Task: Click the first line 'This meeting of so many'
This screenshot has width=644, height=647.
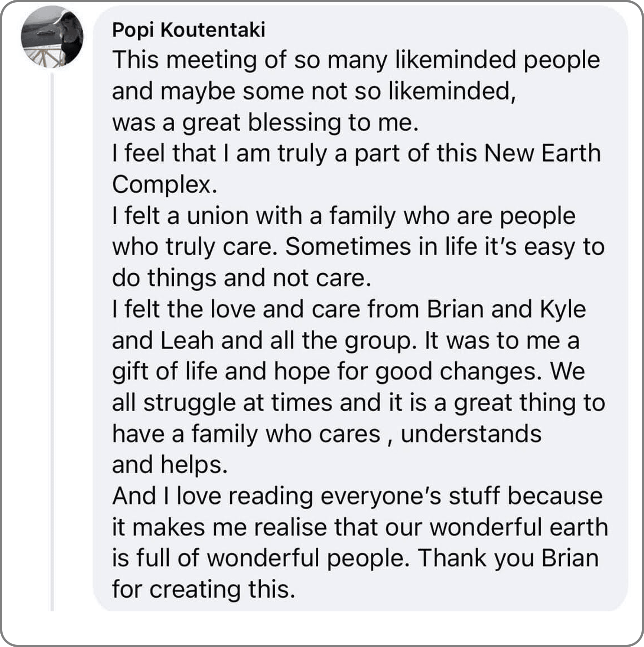Action: [x=250, y=60]
